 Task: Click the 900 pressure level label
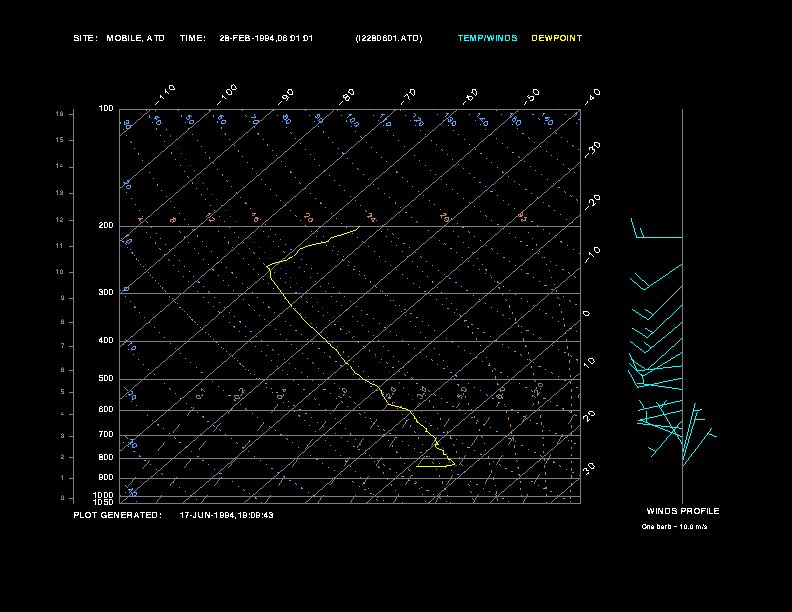[106, 477]
